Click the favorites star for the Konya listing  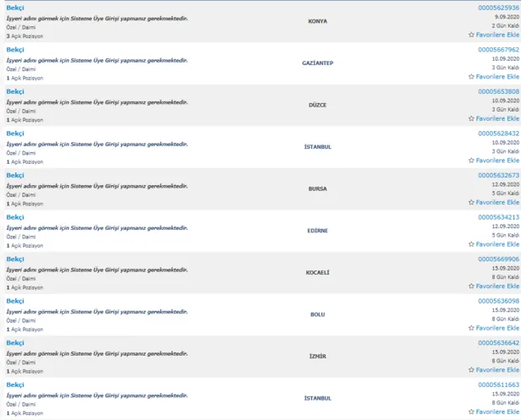[471, 35]
